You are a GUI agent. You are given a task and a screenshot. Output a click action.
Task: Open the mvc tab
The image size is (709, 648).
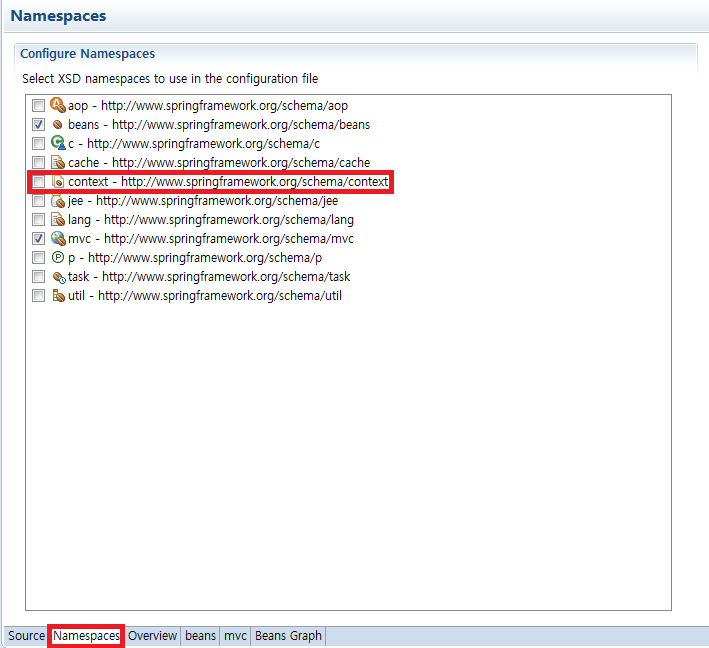[235, 636]
